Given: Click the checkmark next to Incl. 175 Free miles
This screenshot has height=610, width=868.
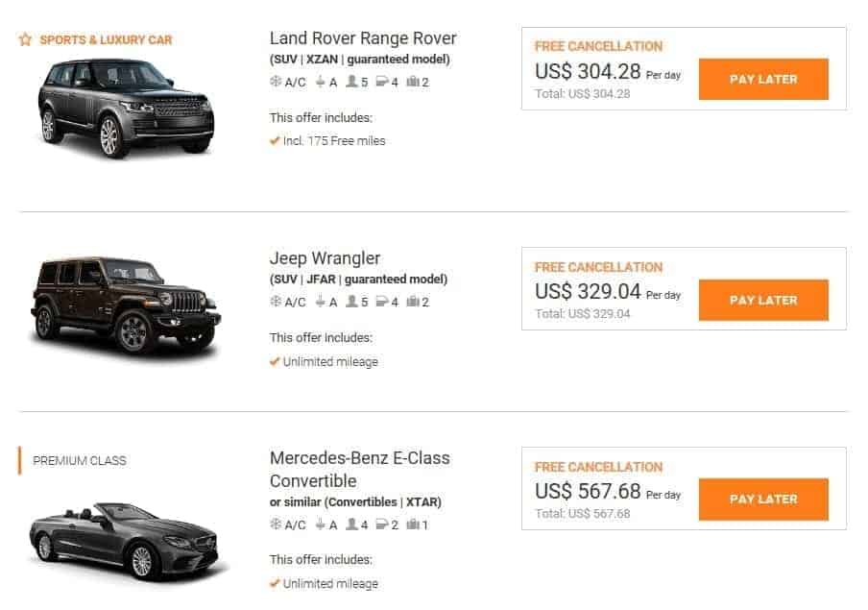Looking at the screenshot, I should 275,140.
